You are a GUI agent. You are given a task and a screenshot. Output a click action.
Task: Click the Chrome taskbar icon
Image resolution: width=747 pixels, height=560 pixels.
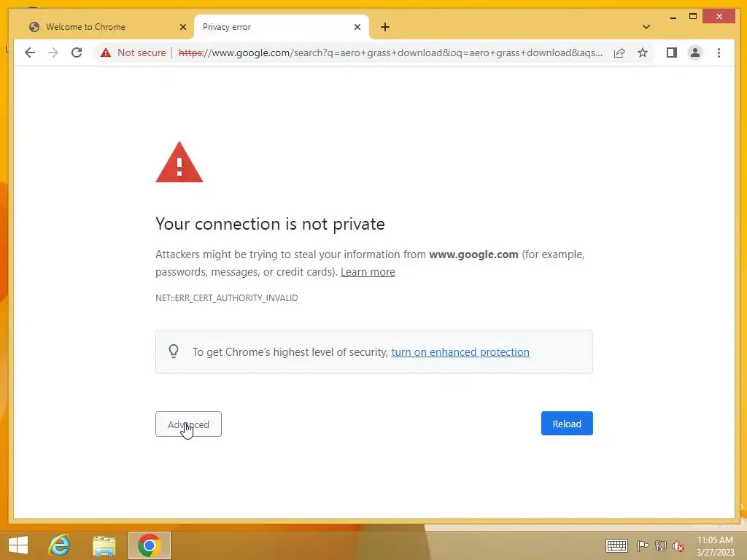pyautogui.click(x=149, y=545)
